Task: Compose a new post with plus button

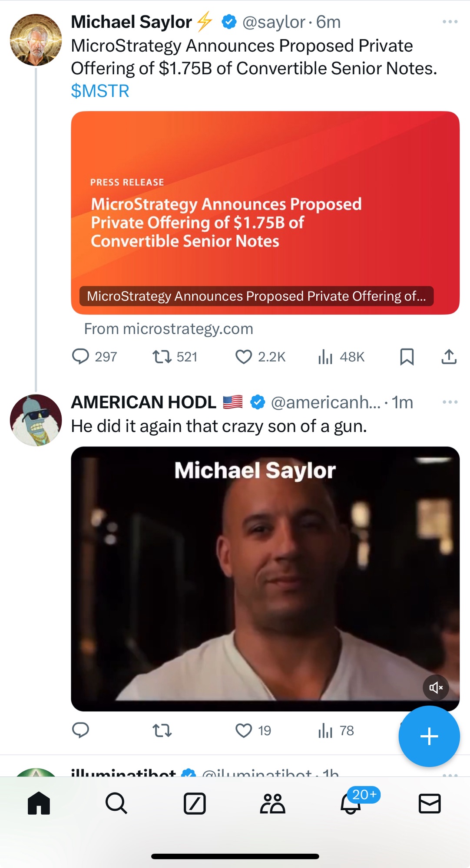Action: pyautogui.click(x=429, y=736)
